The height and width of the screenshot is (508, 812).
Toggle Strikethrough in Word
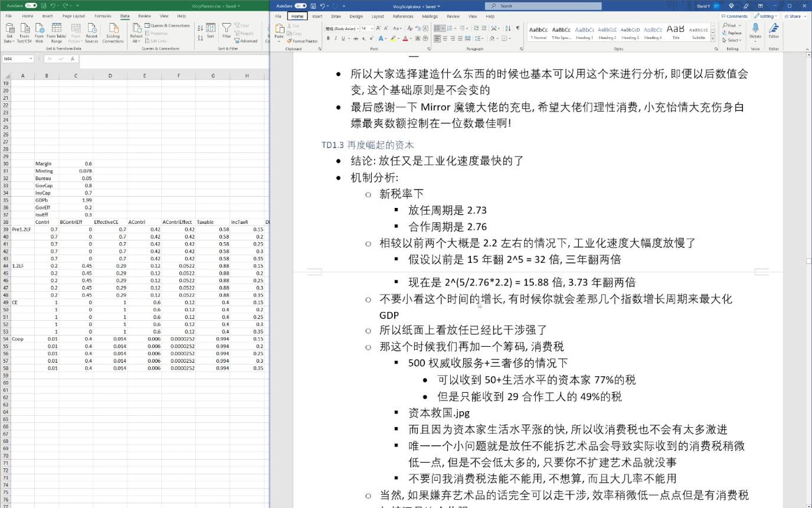(356, 38)
